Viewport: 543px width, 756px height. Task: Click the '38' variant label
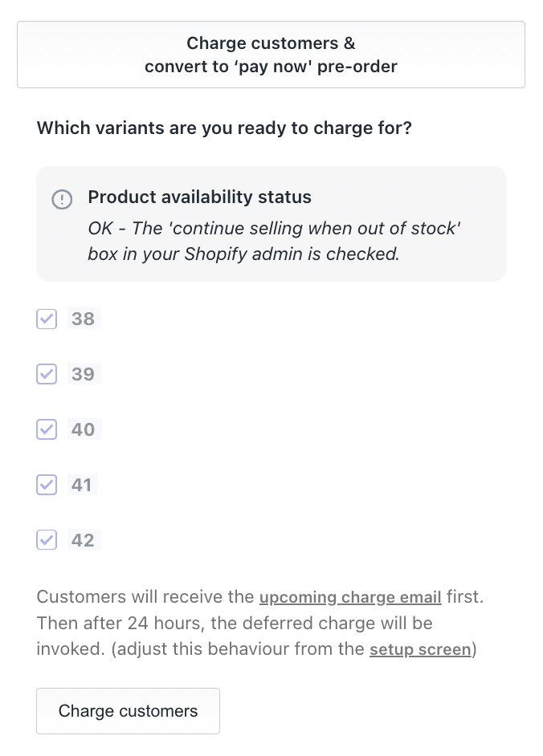(x=84, y=319)
